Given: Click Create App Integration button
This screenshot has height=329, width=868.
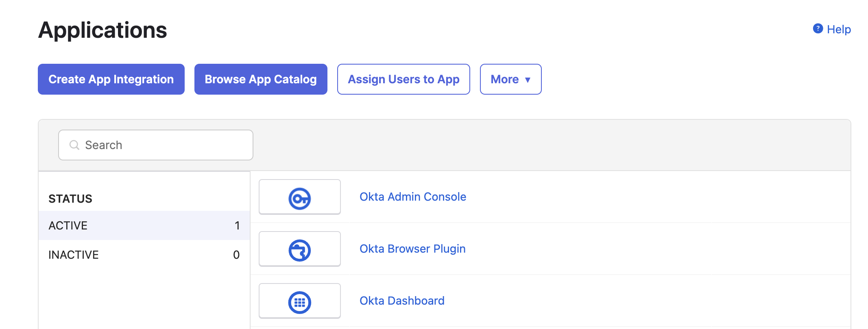Looking at the screenshot, I should 111,79.
